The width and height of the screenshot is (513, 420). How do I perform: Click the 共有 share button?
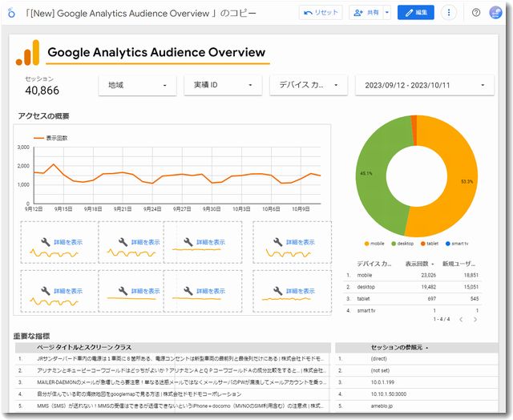click(x=366, y=13)
